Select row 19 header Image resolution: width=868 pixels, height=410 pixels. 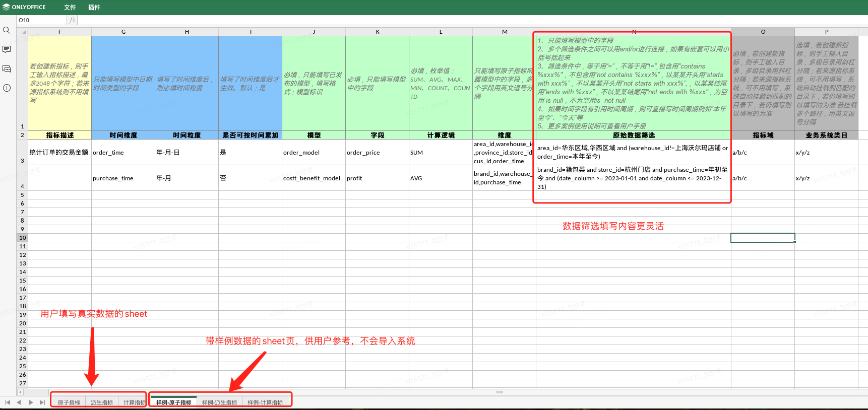point(22,315)
